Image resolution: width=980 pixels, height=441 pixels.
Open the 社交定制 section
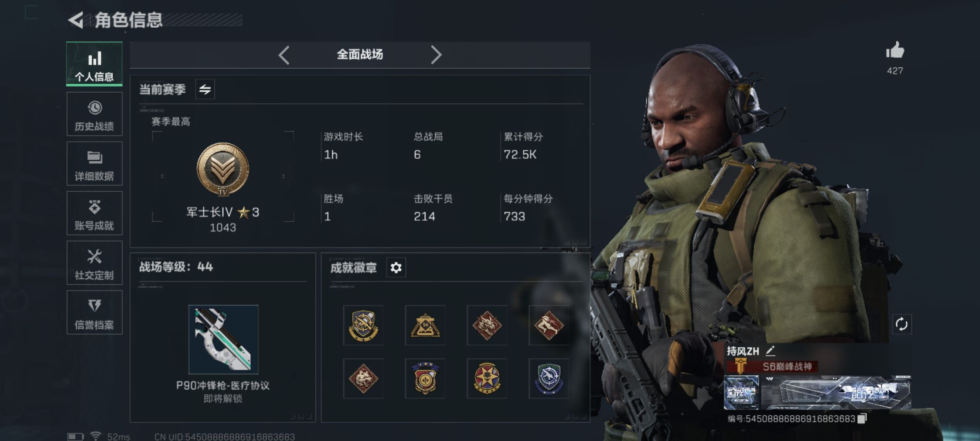[94, 263]
